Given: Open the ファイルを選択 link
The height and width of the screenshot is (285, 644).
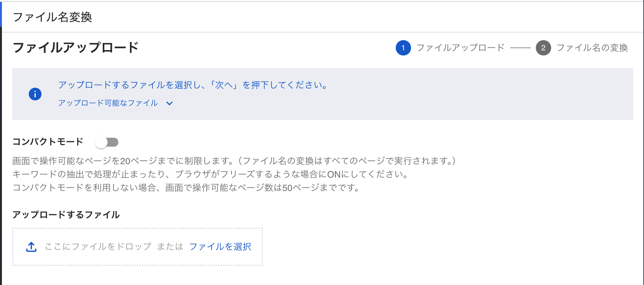Looking at the screenshot, I should click(220, 247).
